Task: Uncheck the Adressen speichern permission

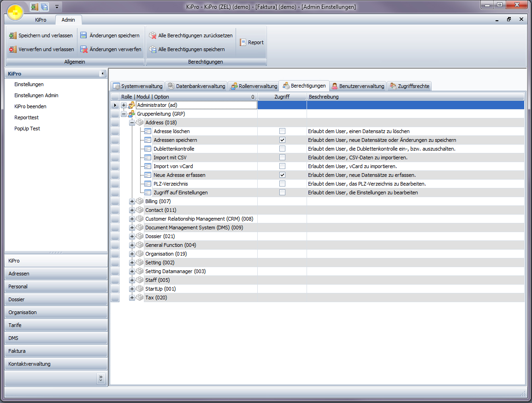Action: tap(282, 140)
